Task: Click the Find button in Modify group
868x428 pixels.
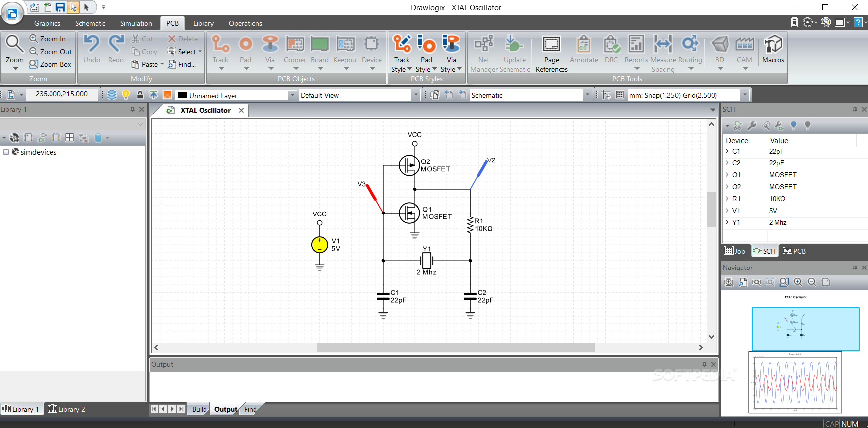Action: coord(182,64)
